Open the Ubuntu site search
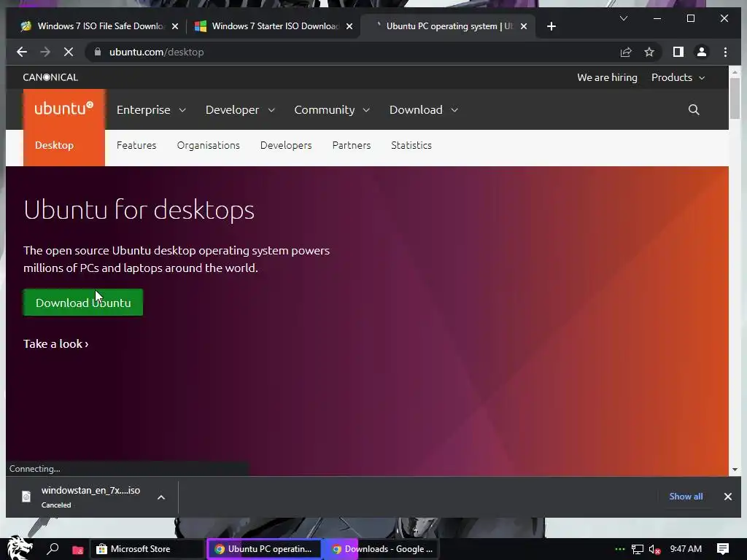The width and height of the screenshot is (747, 560). [x=694, y=110]
